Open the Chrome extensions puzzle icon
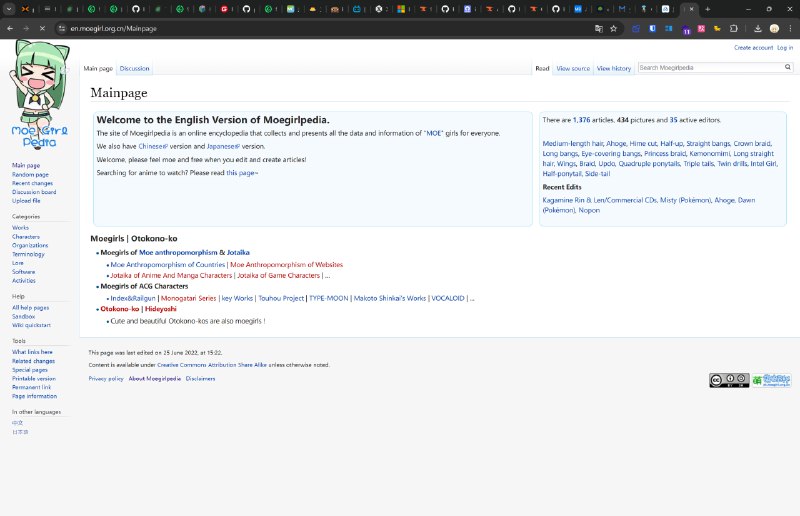 point(733,28)
